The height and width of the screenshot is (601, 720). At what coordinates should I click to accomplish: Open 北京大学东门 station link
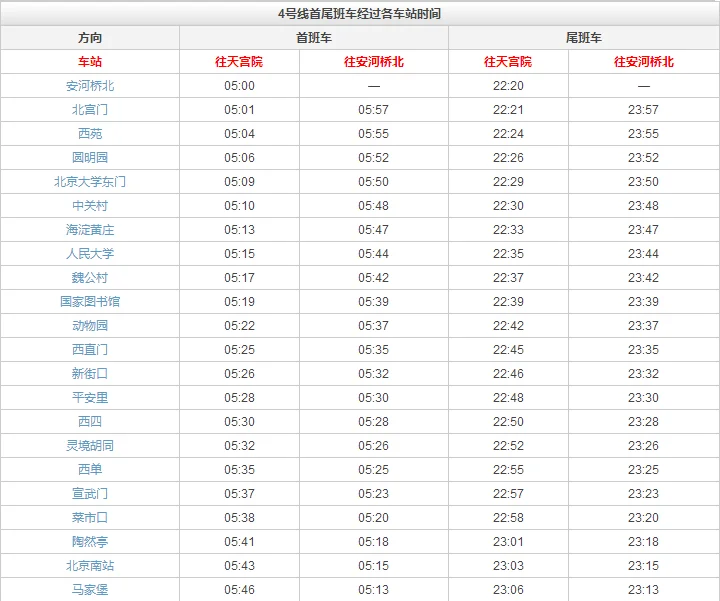pyautogui.click(x=90, y=182)
